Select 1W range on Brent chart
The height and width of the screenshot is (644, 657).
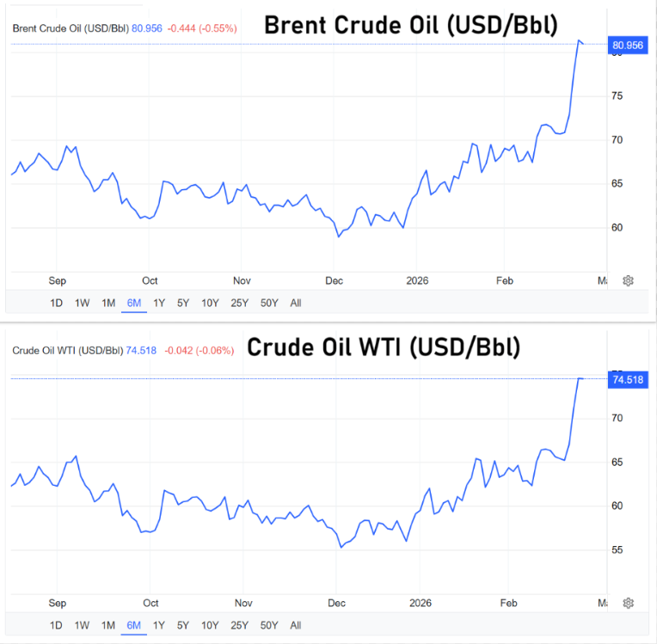tap(82, 303)
